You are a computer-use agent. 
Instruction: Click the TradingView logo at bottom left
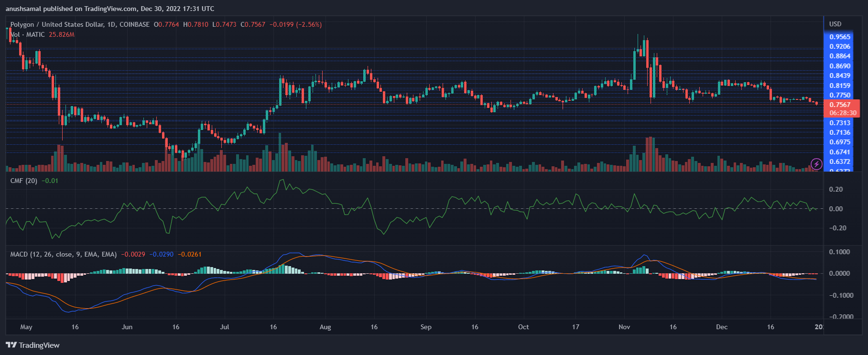(33, 345)
